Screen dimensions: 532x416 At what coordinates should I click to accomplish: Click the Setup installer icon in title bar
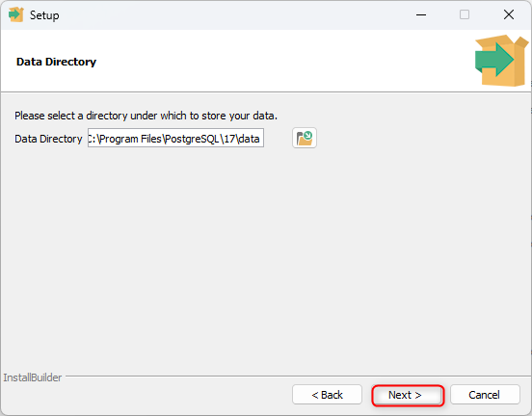[x=16, y=14]
